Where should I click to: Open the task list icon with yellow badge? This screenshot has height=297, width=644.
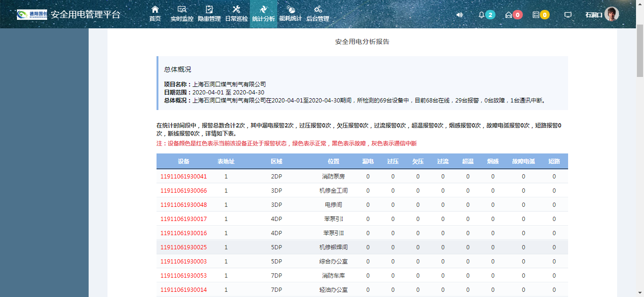point(536,15)
